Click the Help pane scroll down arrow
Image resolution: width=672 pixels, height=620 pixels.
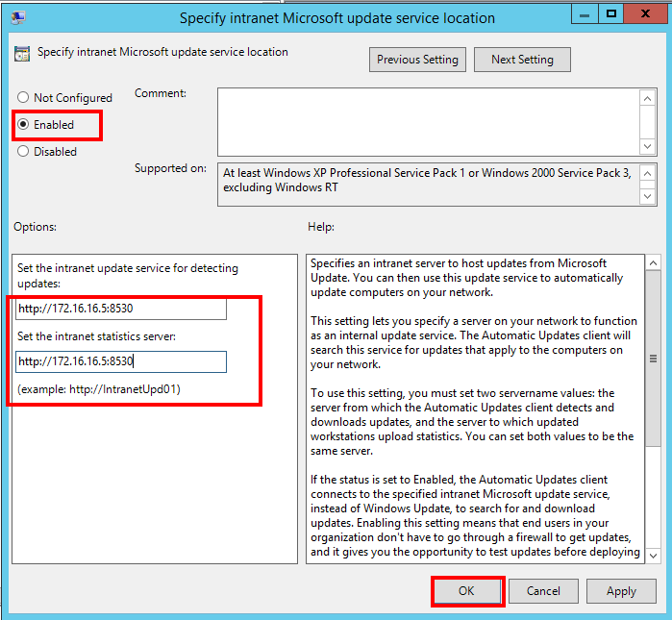pos(653,556)
